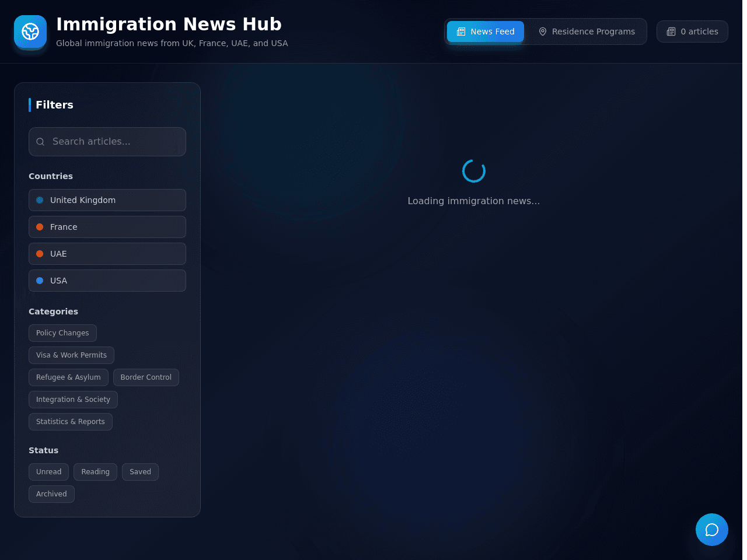Select the Statistics & Reports category

[71, 422]
